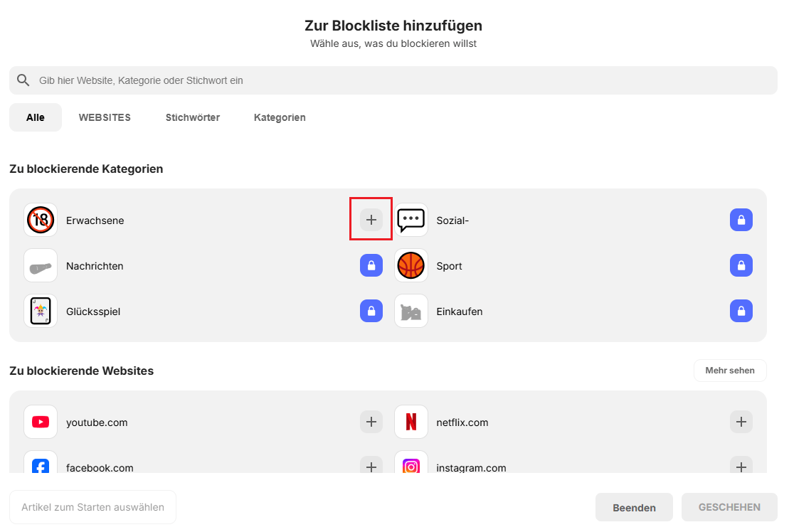Screen dimensions: 789x532
Task: Click the Erwachsene 18 category icon
Action: (41, 220)
